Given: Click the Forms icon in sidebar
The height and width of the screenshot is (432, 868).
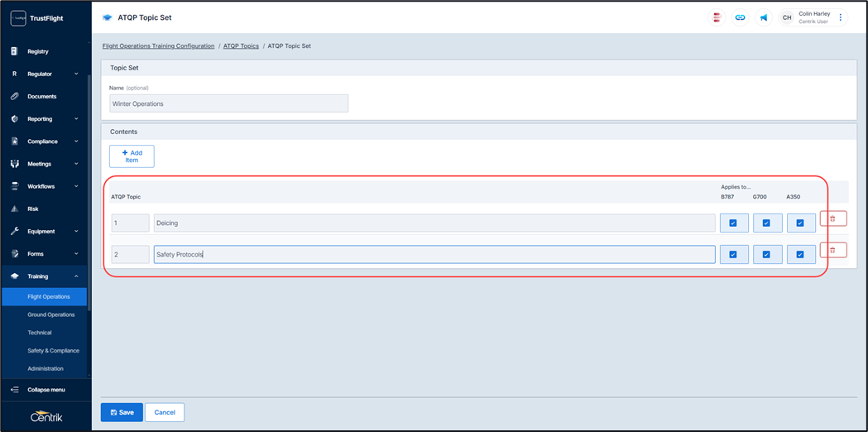Looking at the screenshot, I should pos(15,254).
